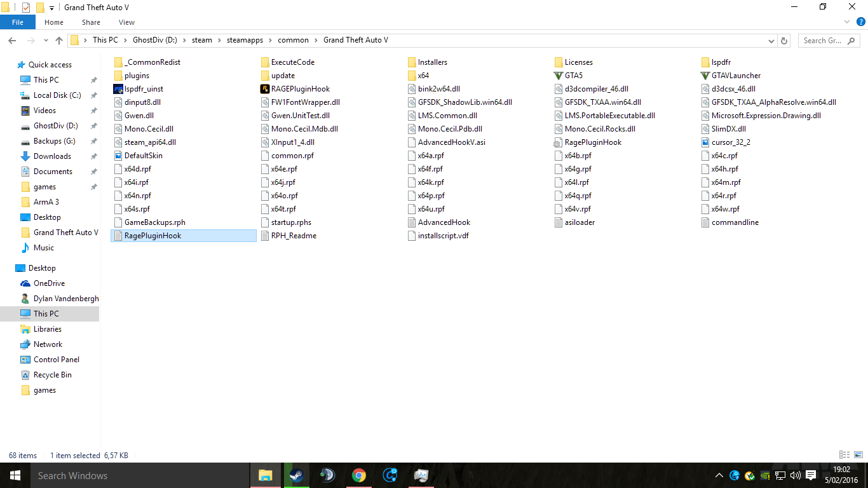This screenshot has width=868, height=488.
Task: Open the Action Center notifications
Action: (x=811, y=475)
